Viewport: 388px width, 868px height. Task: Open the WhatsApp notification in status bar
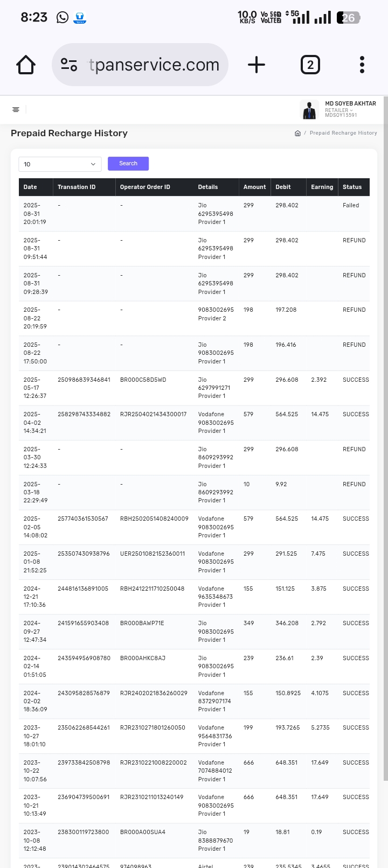(x=63, y=18)
